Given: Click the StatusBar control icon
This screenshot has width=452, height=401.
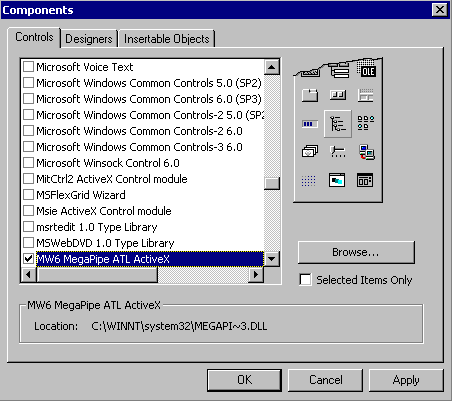Looking at the screenshot, I should 366,95.
